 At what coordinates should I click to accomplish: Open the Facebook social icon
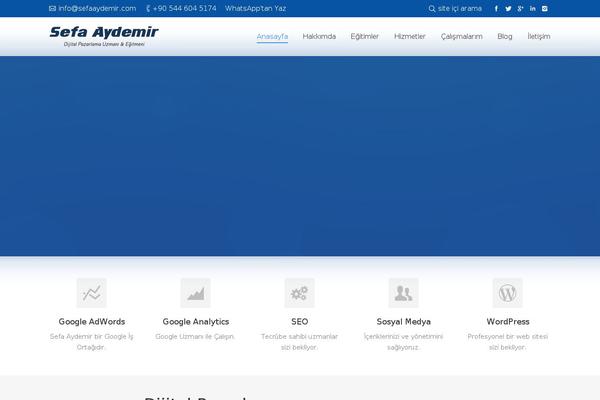496,8
